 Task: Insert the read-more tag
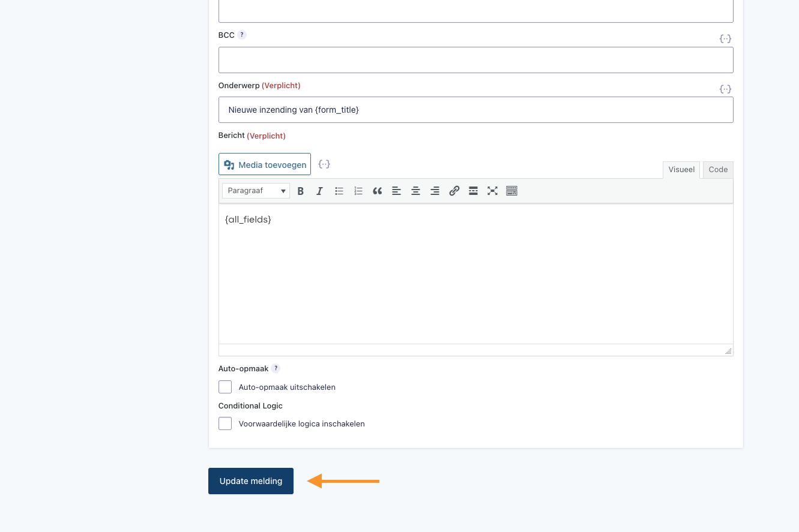(x=473, y=191)
